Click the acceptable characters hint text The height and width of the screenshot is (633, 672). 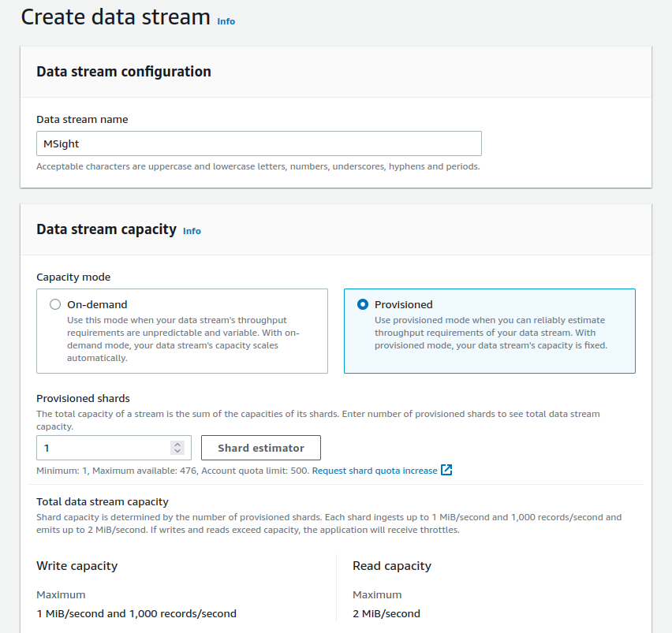(258, 166)
